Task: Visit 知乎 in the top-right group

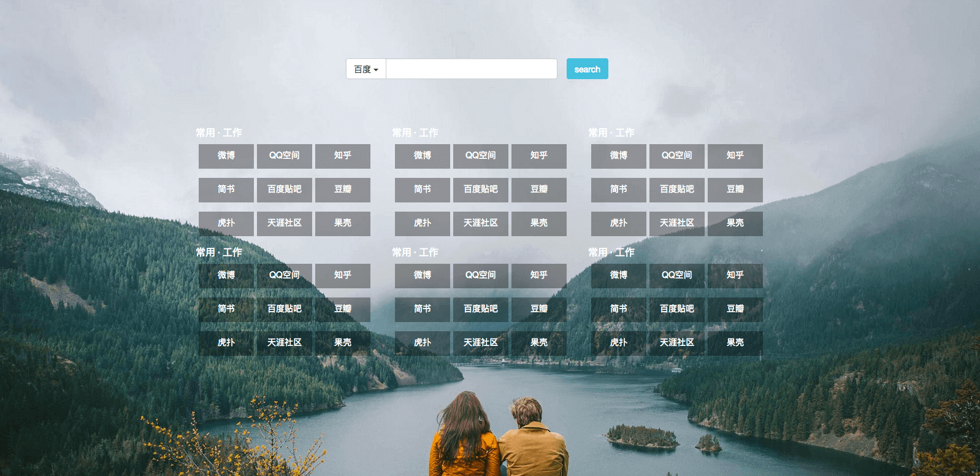Action: click(735, 156)
